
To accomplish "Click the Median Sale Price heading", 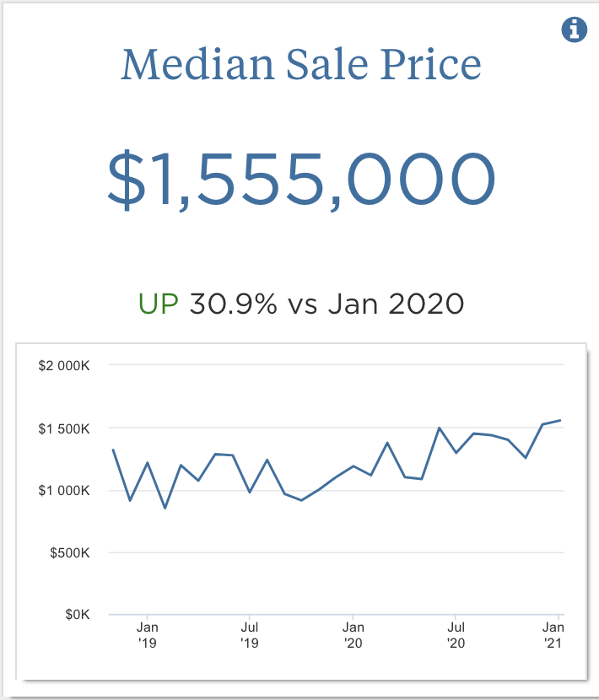I will [301, 65].
